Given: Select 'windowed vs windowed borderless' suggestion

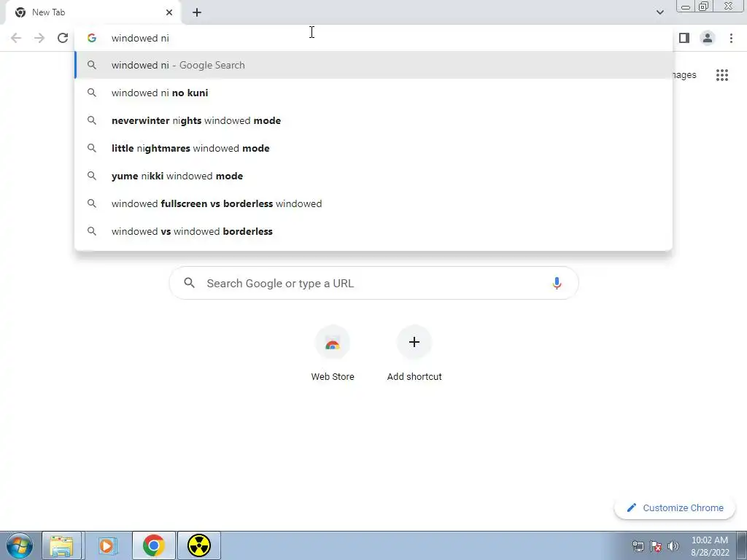Looking at the screenshot, I should pyautogui.click(x=373, y=231).
